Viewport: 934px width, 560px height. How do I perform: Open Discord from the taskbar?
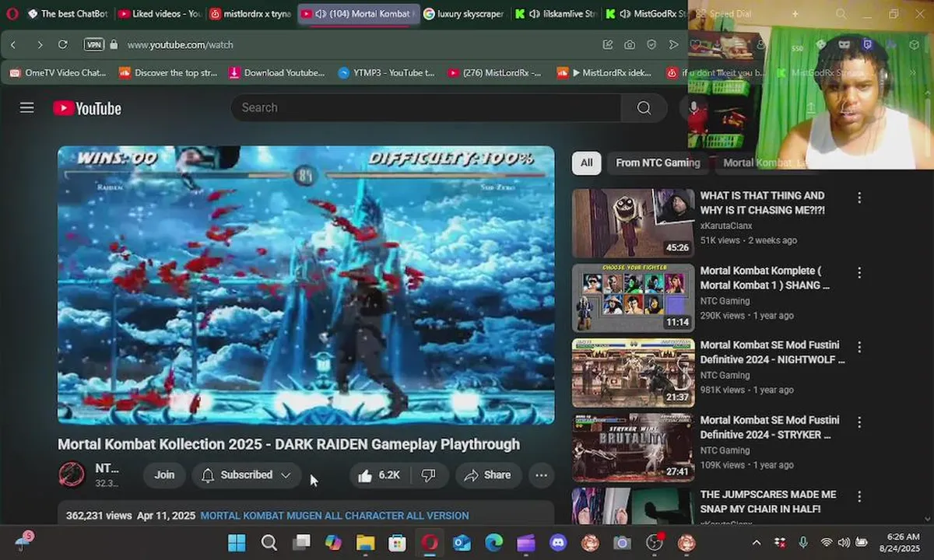click(x=557, y=542)
